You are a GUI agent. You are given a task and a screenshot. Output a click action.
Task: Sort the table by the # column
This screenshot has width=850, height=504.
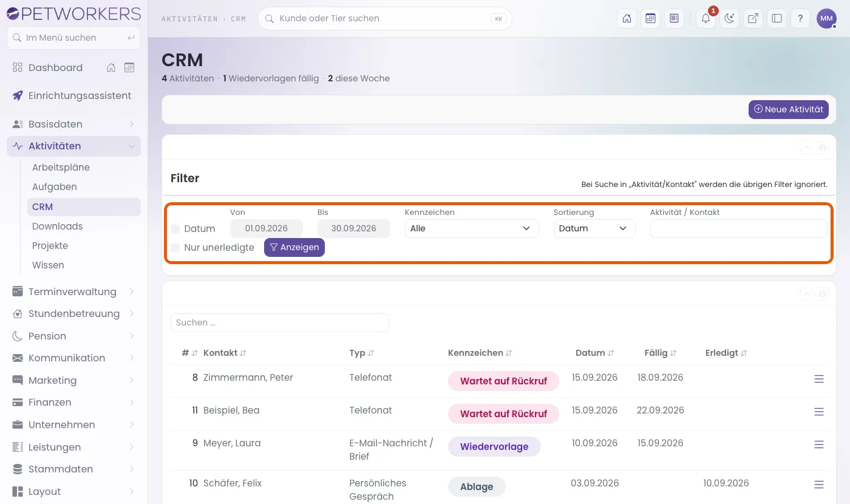click(190, 353)
